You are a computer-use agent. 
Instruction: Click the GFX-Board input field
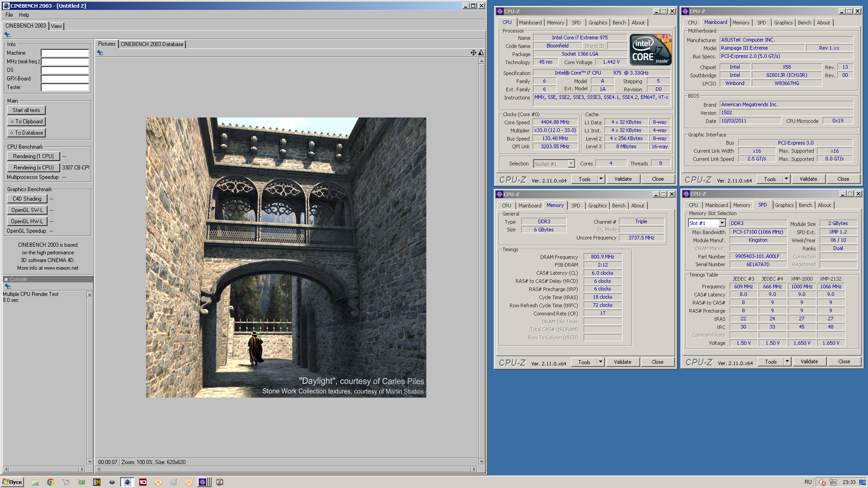click(x=65, y=79)
